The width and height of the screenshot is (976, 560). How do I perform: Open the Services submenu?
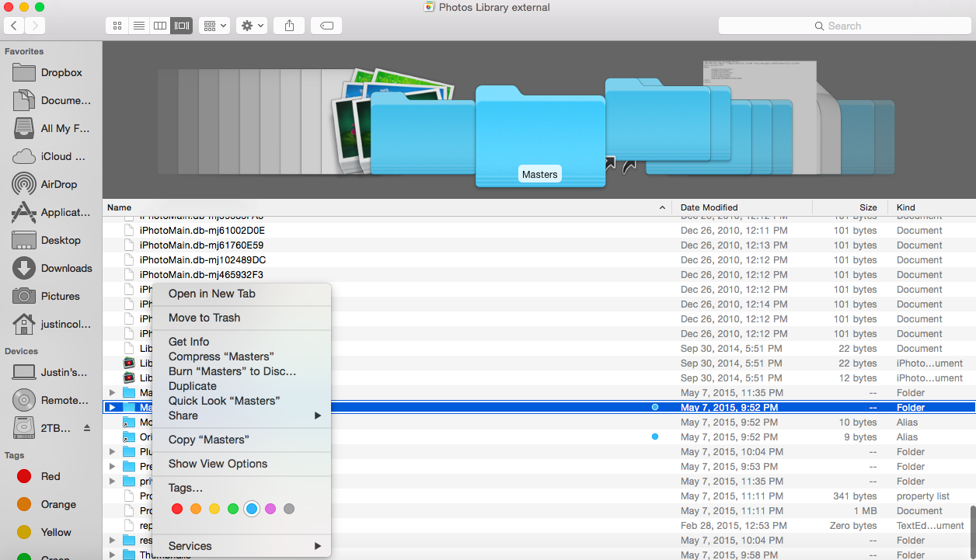point(242,546)
